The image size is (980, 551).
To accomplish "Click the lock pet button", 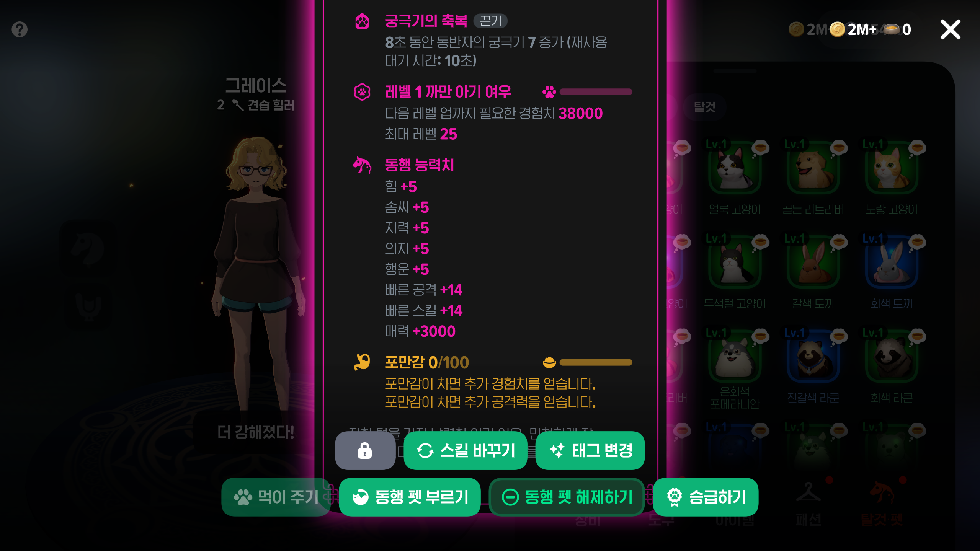I will point(365,450).
